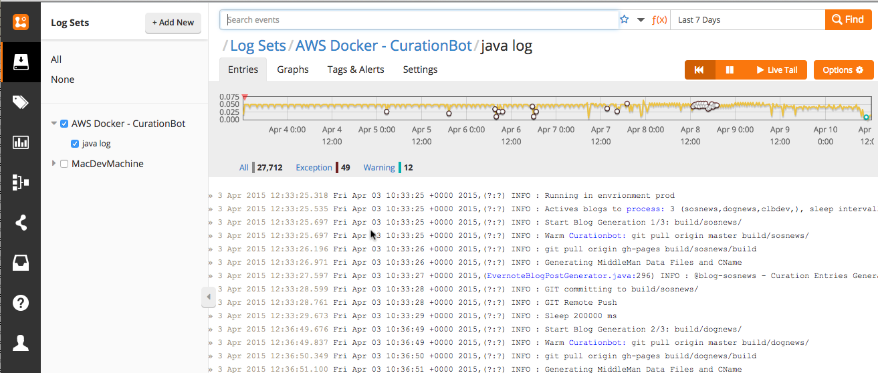The height and width of the screenshot is (373, 878).
Task: Click the red timeline start marker
Action: 244,97
